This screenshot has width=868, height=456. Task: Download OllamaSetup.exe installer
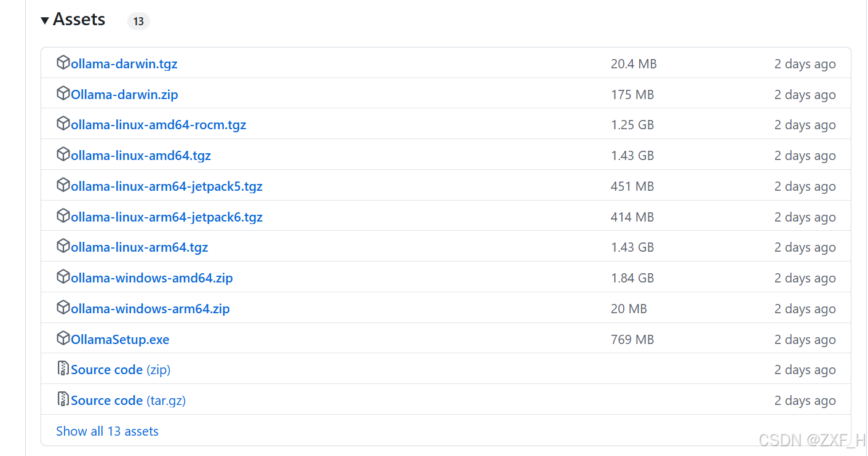[x=120, y=340]
